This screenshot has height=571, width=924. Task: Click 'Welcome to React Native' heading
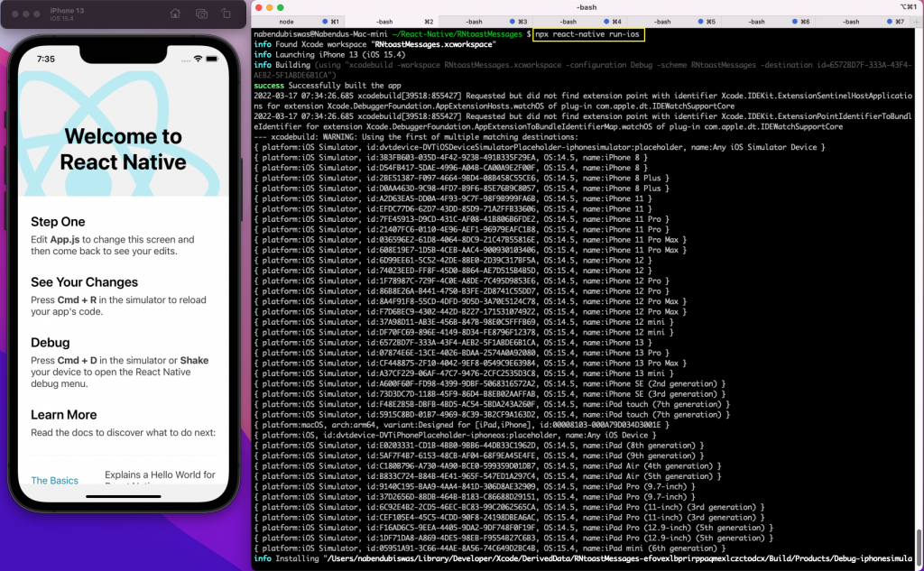(123, 149)
